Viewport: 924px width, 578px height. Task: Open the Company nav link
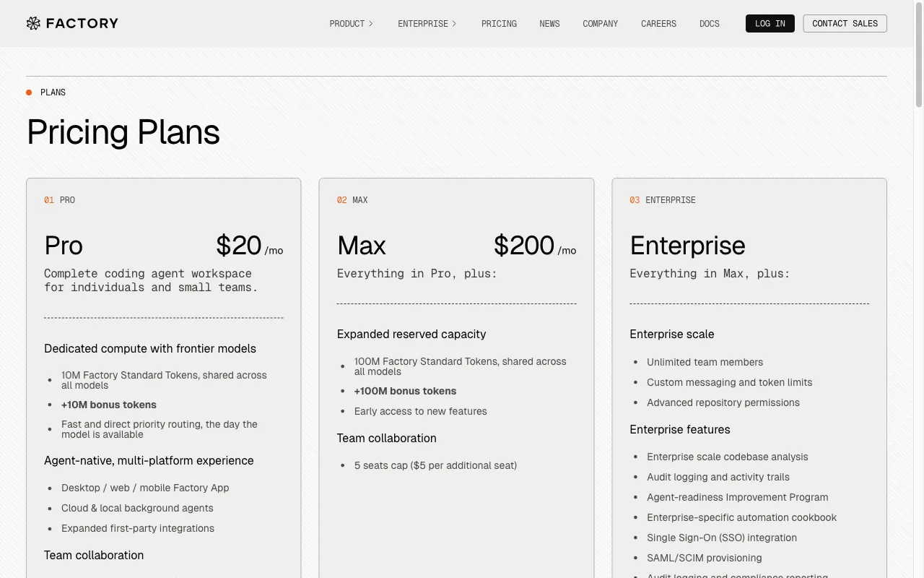click(x=601, y=24)
